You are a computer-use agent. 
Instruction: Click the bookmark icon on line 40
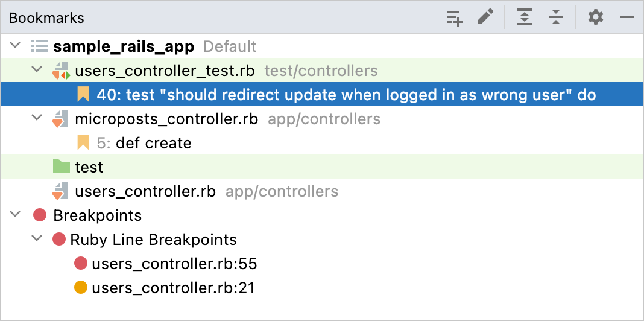click(x=83, y=95)
